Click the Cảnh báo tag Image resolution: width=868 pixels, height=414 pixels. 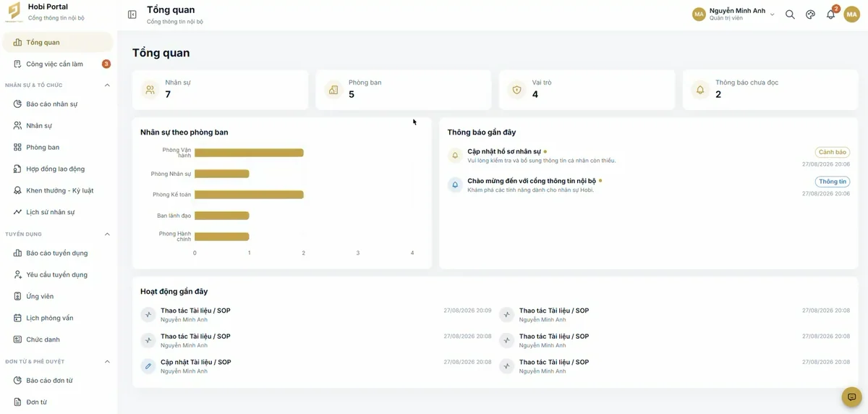click(x=832, y=152)
